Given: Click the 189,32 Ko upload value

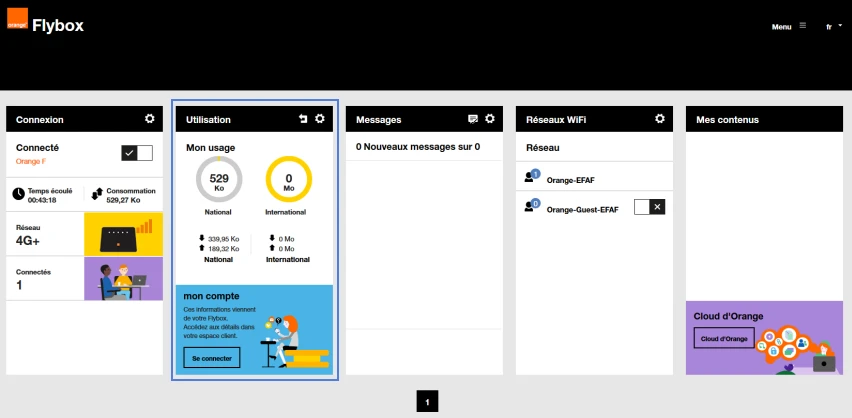Looking at the screenshot, I should (223, 249).
